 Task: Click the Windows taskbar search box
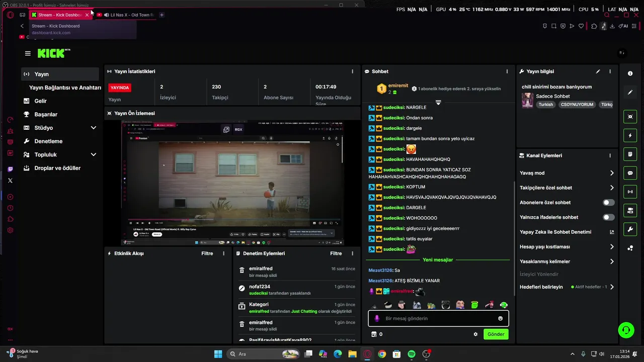click(x=264, y=354)
